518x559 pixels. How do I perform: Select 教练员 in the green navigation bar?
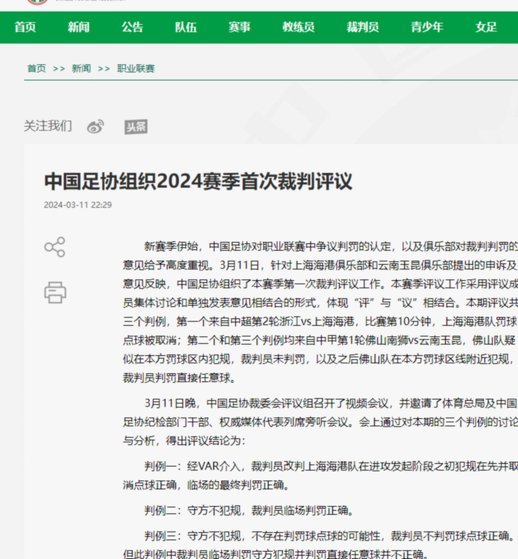(x=298, y=27)
